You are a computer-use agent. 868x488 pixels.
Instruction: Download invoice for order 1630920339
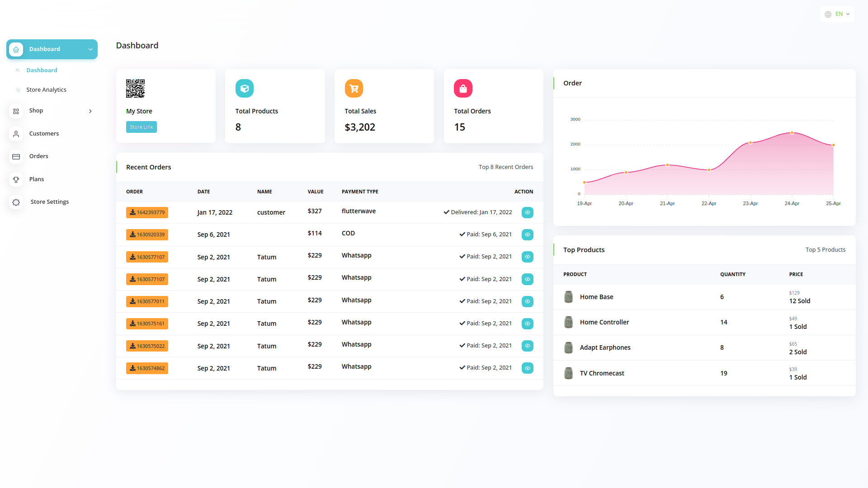[x=147, y=235]
